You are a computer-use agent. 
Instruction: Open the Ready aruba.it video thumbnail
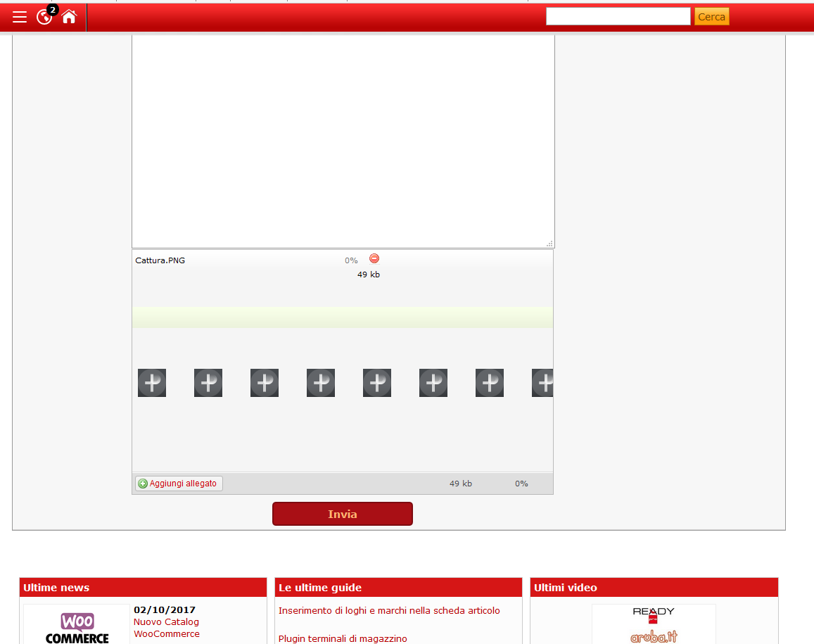(x=654, y=625)
